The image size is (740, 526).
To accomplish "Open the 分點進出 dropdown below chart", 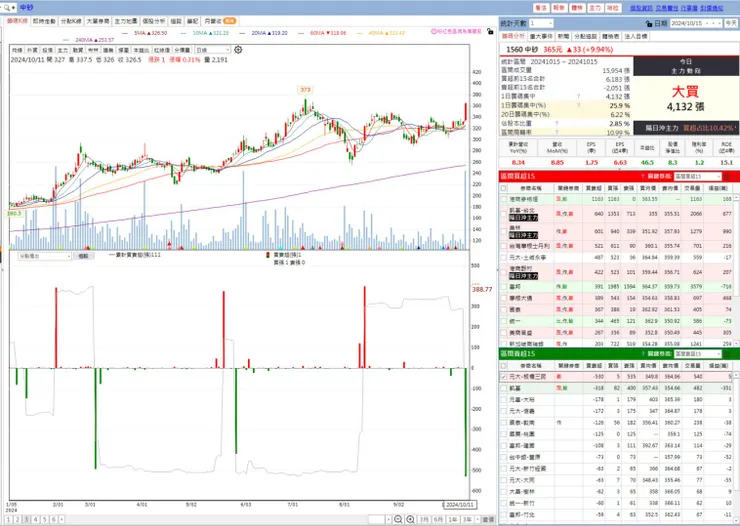I will (x=44, y=256).
